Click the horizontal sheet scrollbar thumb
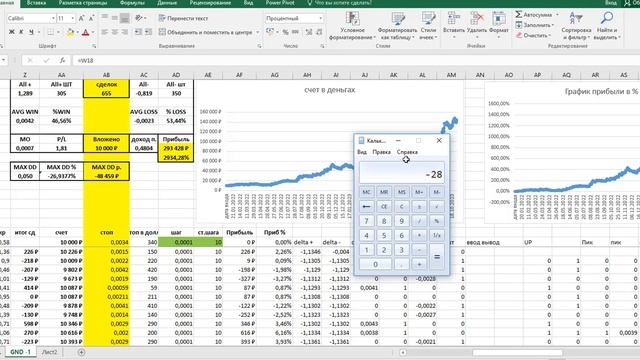The height and width of the screenshot is (360, 640). point(517,352)
